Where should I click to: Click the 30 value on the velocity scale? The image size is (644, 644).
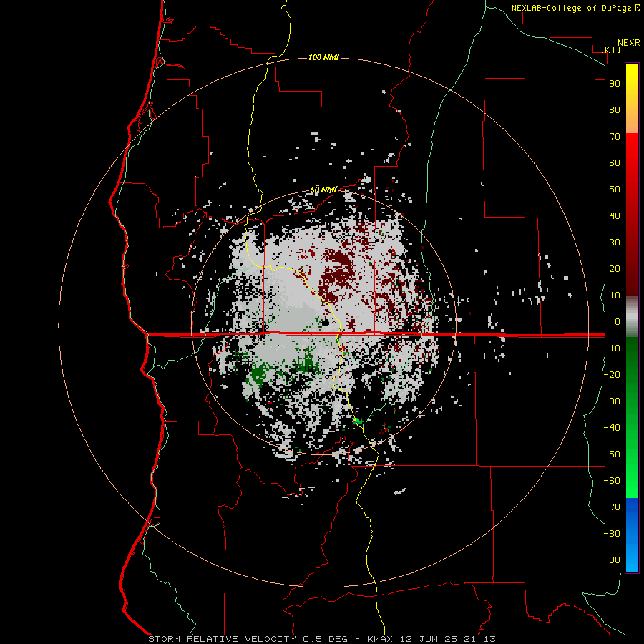click(615, 243)
